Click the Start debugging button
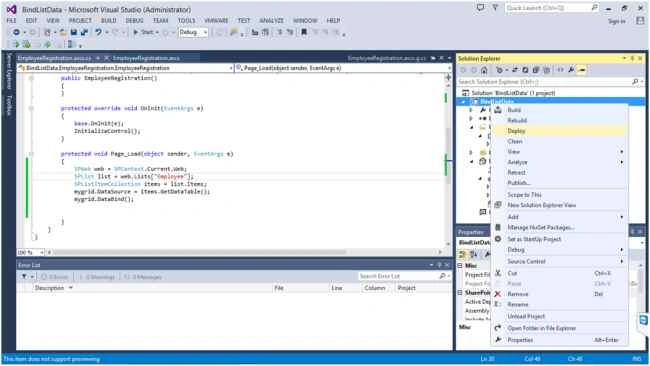 (x=145, y=32)
